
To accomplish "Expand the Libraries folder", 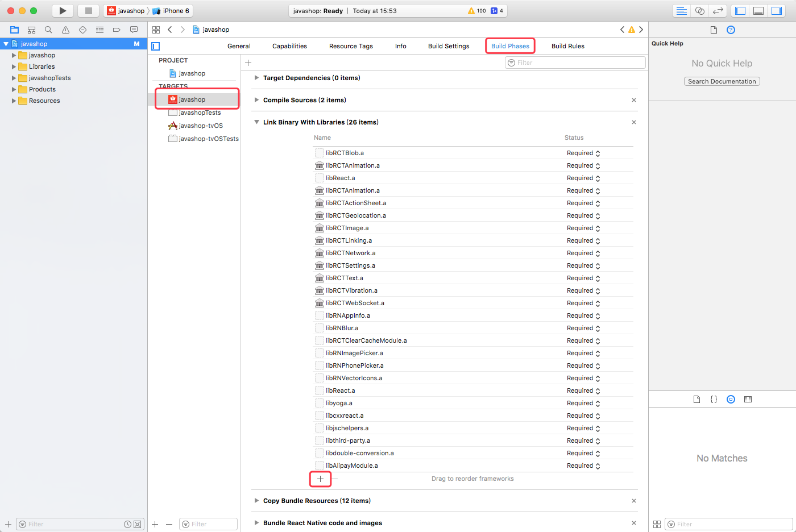I will pos(14,66).
